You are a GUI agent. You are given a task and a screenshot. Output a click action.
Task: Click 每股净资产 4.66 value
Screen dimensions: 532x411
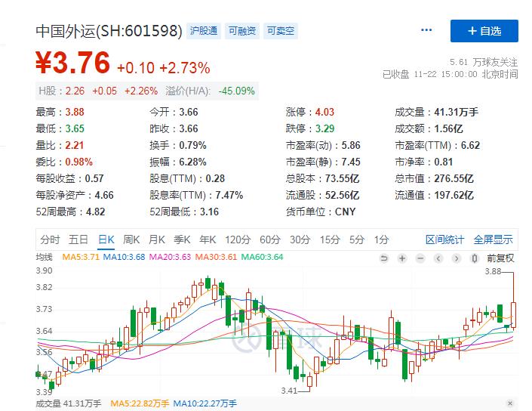click(x=104, y=196)
